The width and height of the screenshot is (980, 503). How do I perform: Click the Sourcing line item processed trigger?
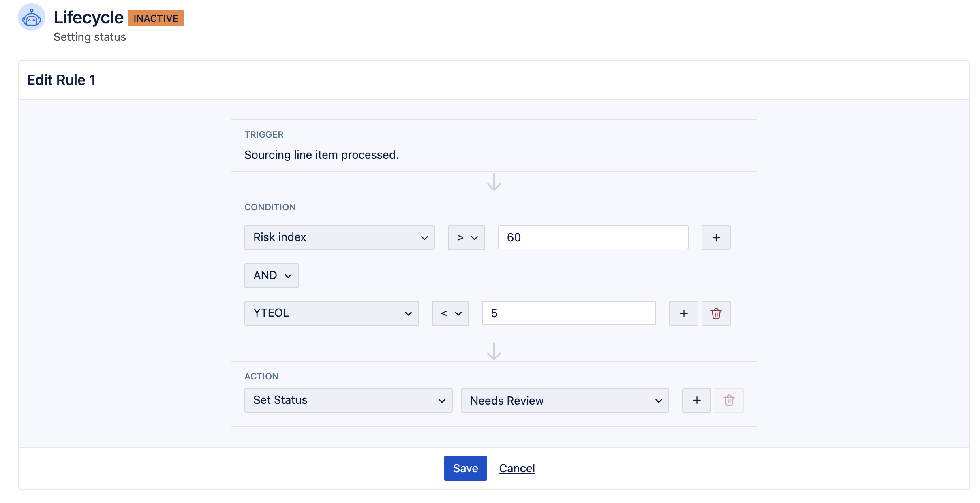coord(321,155)
